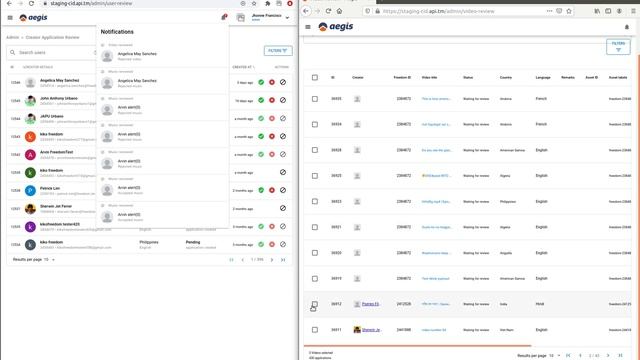Select checkbox for video row 36911
The image size is (640, 360).
coord(315,330)
